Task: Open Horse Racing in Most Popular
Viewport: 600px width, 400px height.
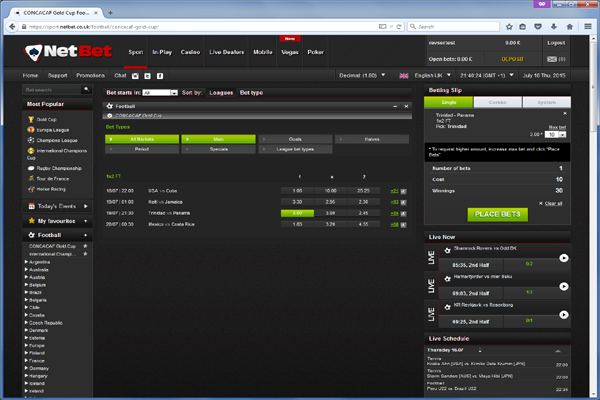Action: pos(51,189)
